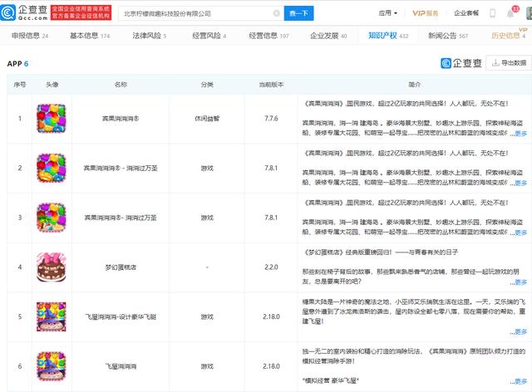Expand 更多 in row 3 description
The height and width of the screenshot is (392, 532).
tap(521, 233)
